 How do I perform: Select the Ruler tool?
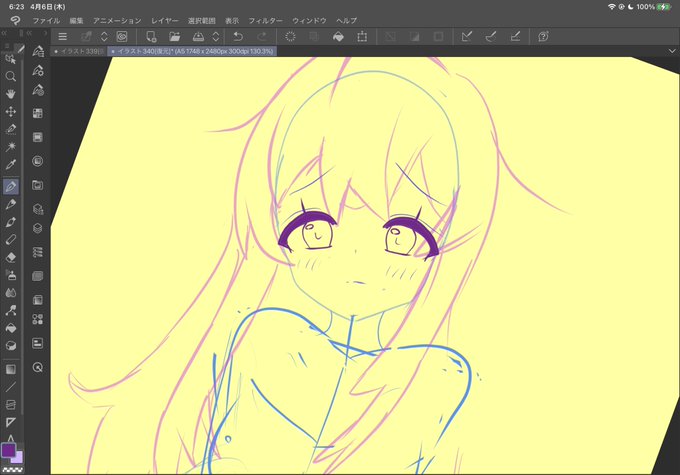coord(10,422)
